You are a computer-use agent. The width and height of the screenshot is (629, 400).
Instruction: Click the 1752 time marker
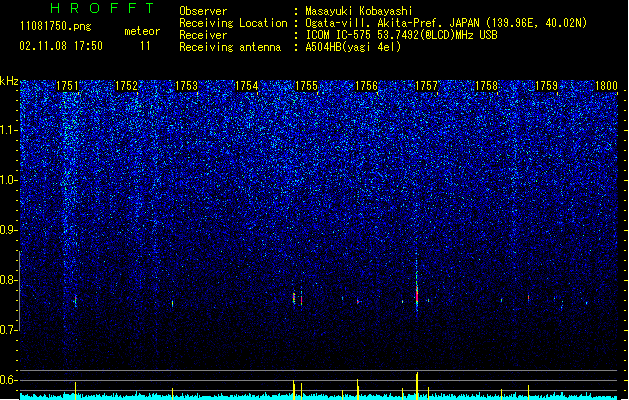(x=126, y=86)
